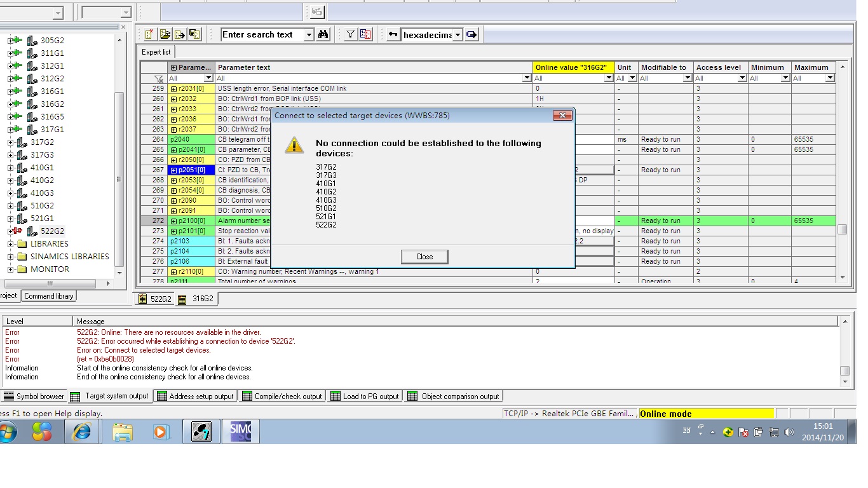Select the 522G2 device in tree
Image resolution: width=868 pixels, height=488 pixels.
pyautogui.click(x=52, y=231)
